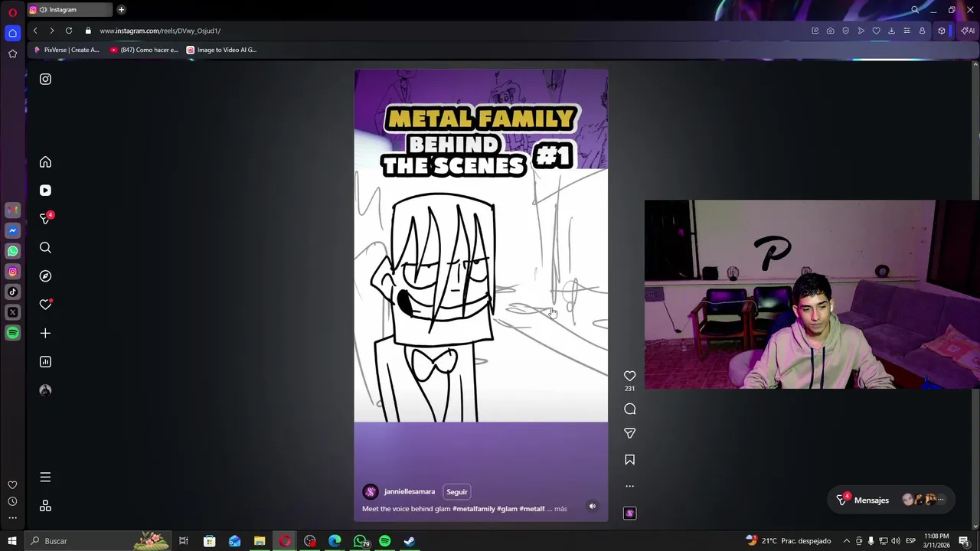Open the 'Como hacer e...' YouTube bookmark
Image resolution: width=980 pixels, height=551 pixels.
pyautogui.click(x=144, y=50)
